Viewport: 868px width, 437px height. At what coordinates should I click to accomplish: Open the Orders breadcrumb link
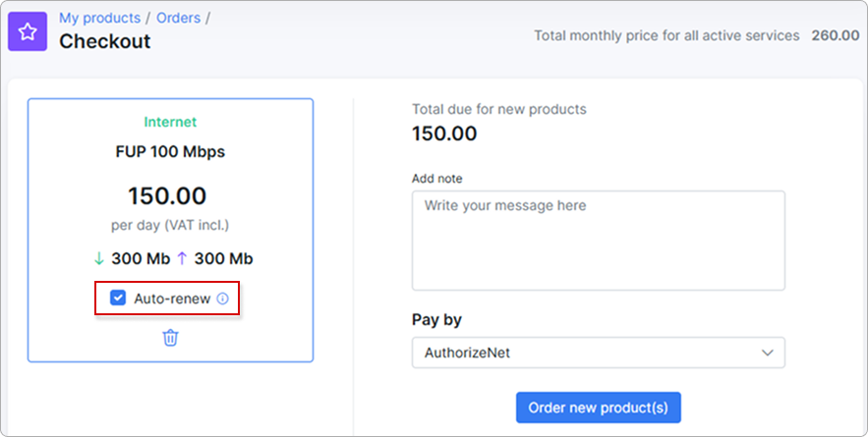(x=178, y=18)
